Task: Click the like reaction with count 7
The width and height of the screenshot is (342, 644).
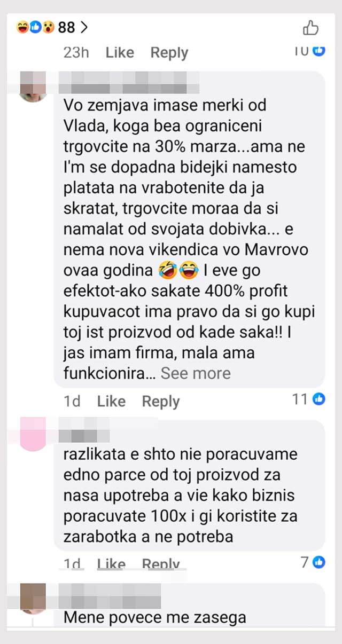Action: click(x=313, y=562)
